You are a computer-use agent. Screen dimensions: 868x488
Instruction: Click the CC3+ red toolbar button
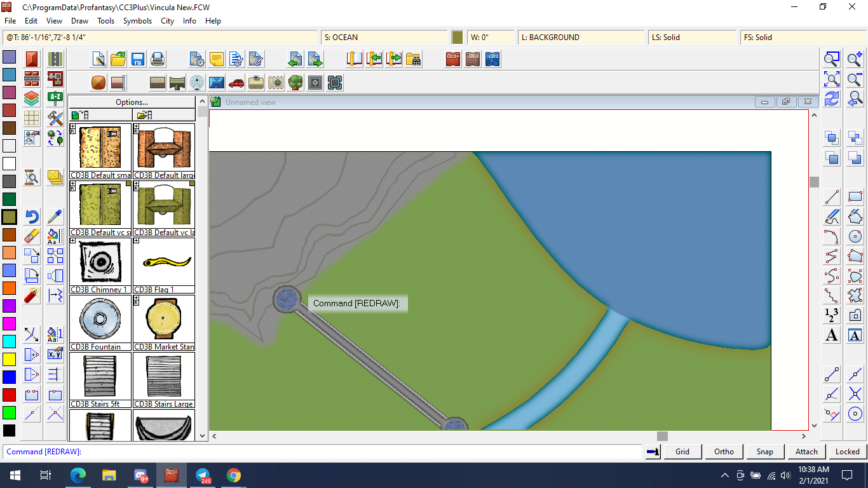453,60
